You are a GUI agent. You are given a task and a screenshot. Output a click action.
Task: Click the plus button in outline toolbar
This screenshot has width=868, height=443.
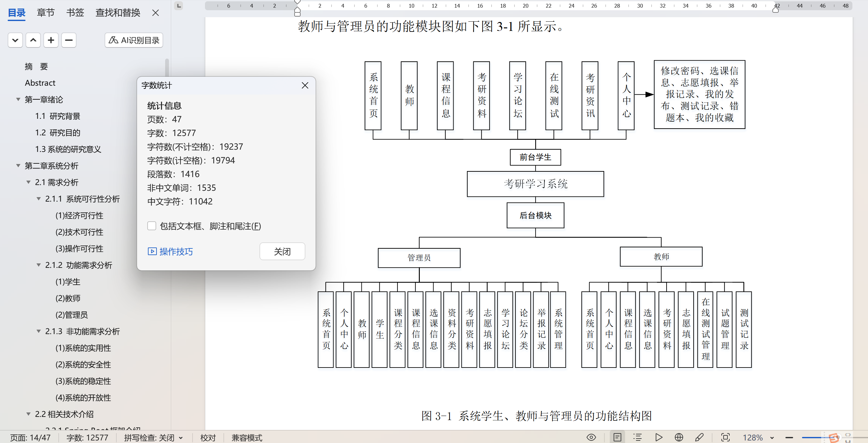point(51,40)
